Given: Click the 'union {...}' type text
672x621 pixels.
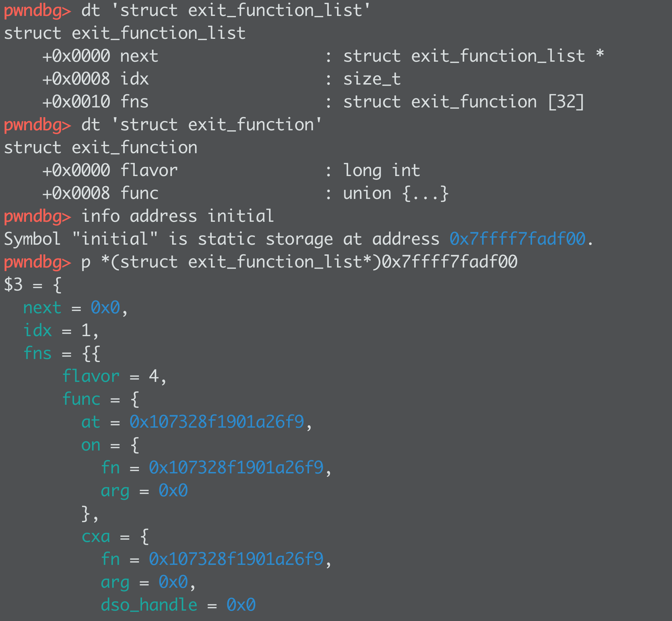Looking at the screenshot, I should [396, 193].
